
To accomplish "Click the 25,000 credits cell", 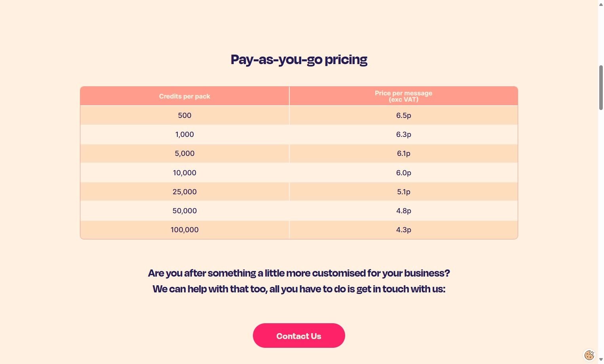I will 184,192.
